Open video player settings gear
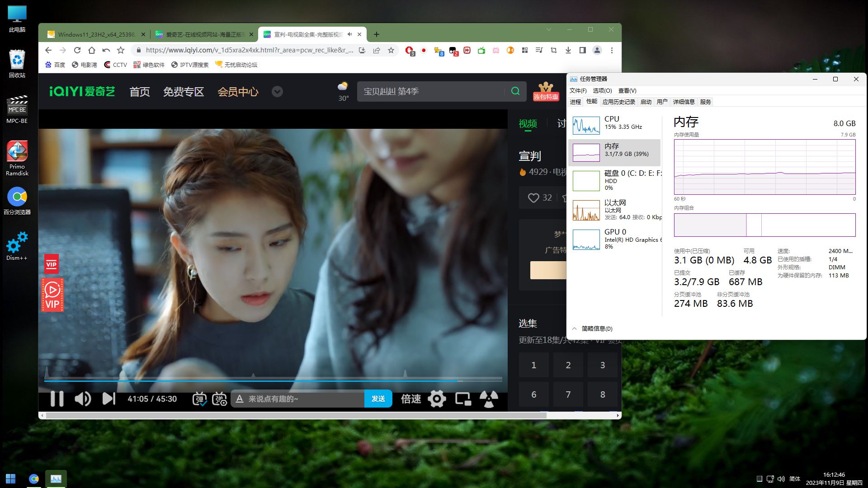Viewport: 868px width, 488px height. [437, 399]
